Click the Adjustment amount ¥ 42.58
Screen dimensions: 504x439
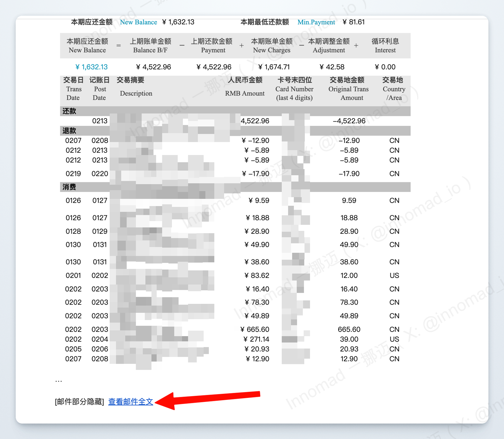[x=332, y=67]
